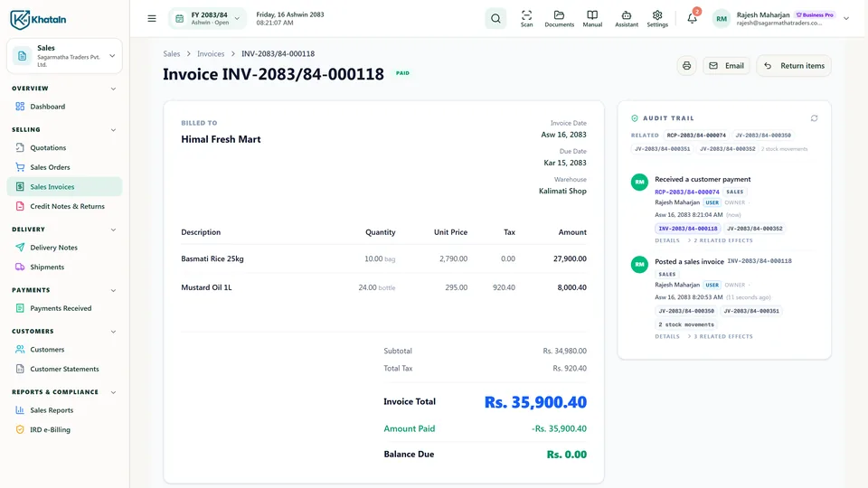868x488 pixels.
Task: Click Customers people icon
Action: pos(20,350)
